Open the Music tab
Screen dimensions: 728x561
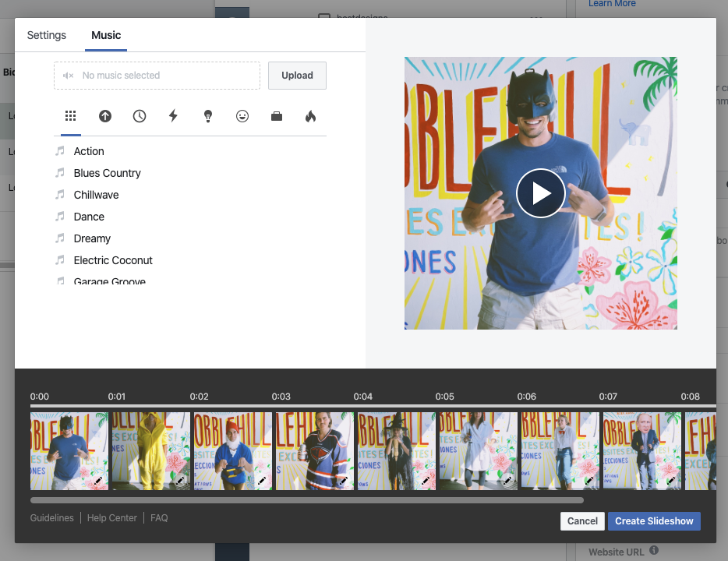click(x=106, y=35)
